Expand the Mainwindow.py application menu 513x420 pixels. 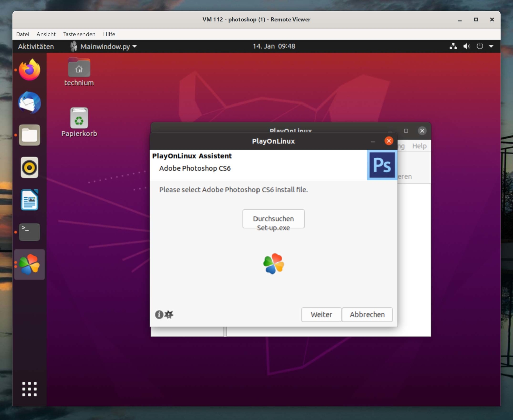(104, 47)
